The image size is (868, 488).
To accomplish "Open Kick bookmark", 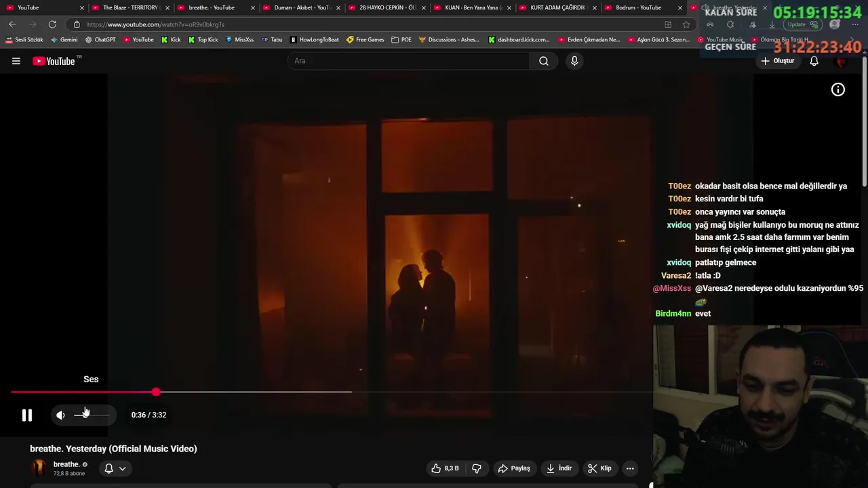I will pos(171,39).
